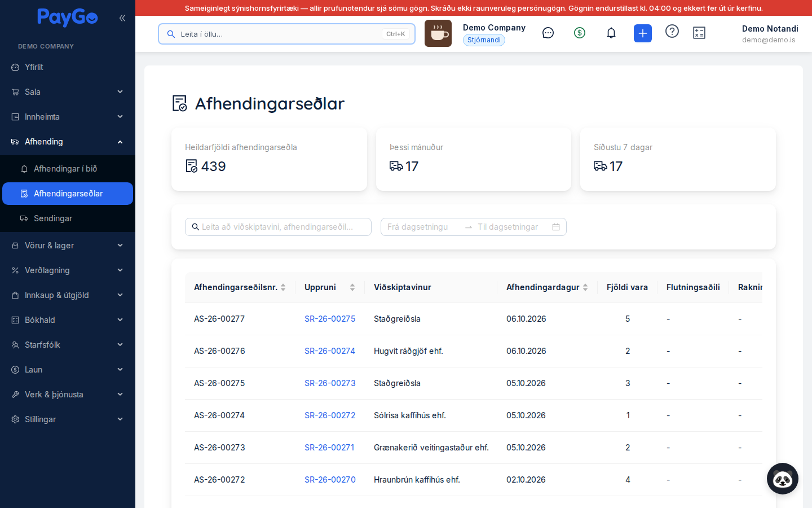Expand the Innheimta menu
This screenshot has height=508, width=812.
point(68,117)
